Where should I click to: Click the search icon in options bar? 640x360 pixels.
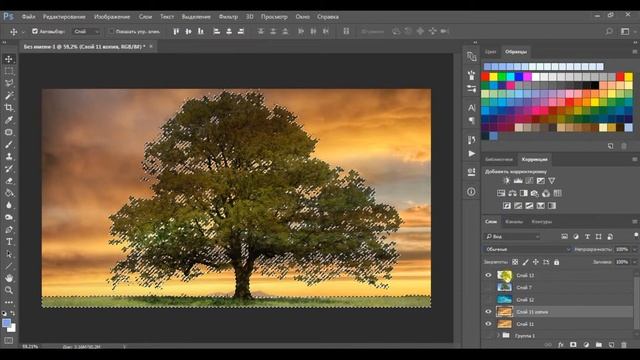tap(609, 31)
